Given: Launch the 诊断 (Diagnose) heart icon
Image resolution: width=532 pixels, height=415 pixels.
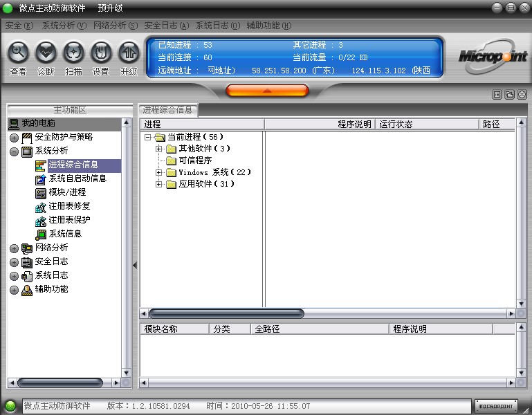Looking at the screenshot, I should click(46, 53).
